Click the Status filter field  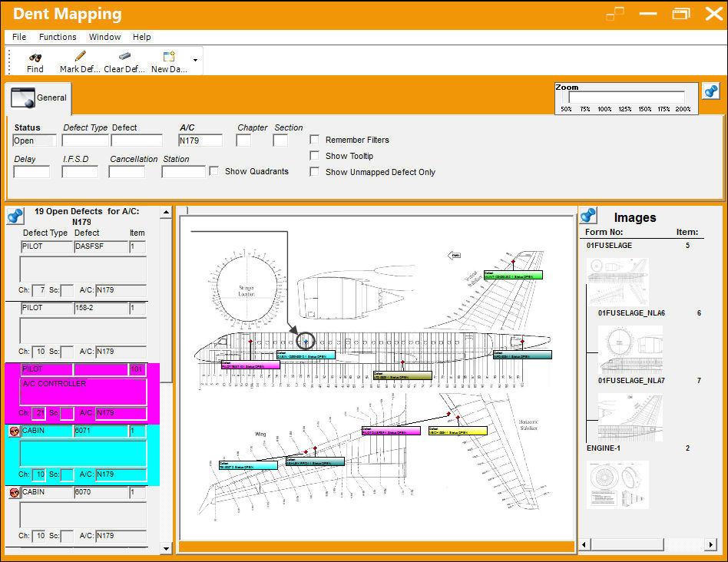pos(35,140)
